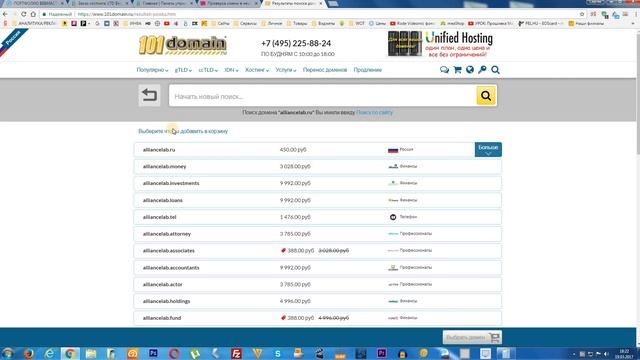Select the alliancelab.associates domain row
The height and width of the screenshot is (360, 640).
pos(318,251)
